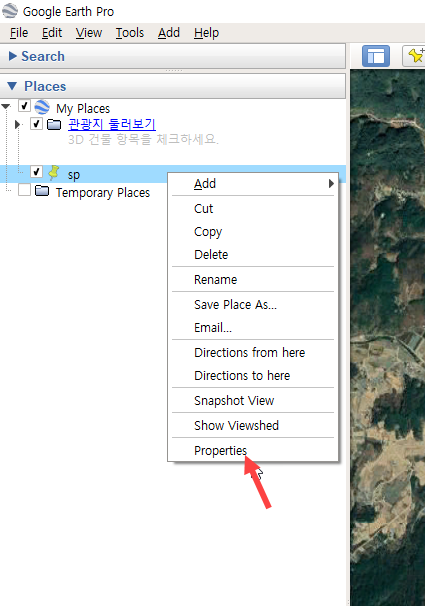425x606 pixels.
Task: Click the My Places globe icon
Action: 42,107
